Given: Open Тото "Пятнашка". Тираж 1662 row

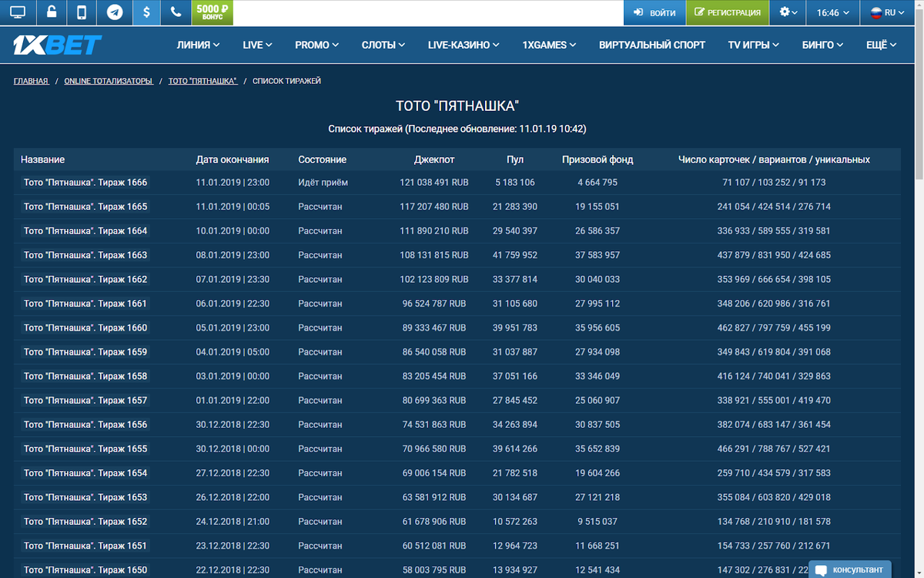Looking at the screenshot, I should (x=457, y=279).
